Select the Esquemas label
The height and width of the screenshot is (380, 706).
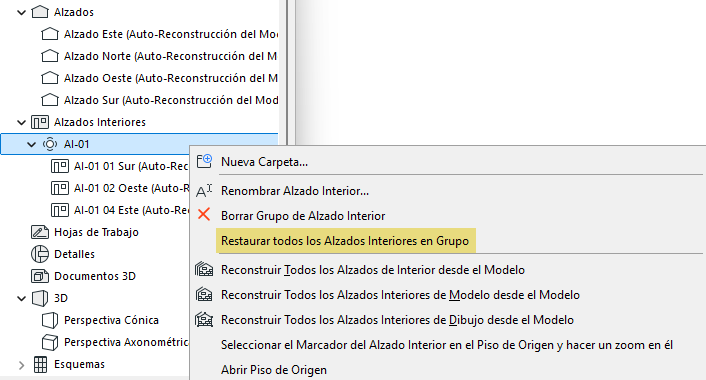coord(79,364)
